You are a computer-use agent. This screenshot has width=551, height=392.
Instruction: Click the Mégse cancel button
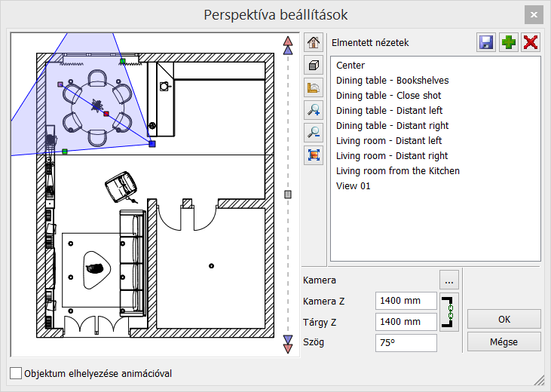click(x=504, y=341)
